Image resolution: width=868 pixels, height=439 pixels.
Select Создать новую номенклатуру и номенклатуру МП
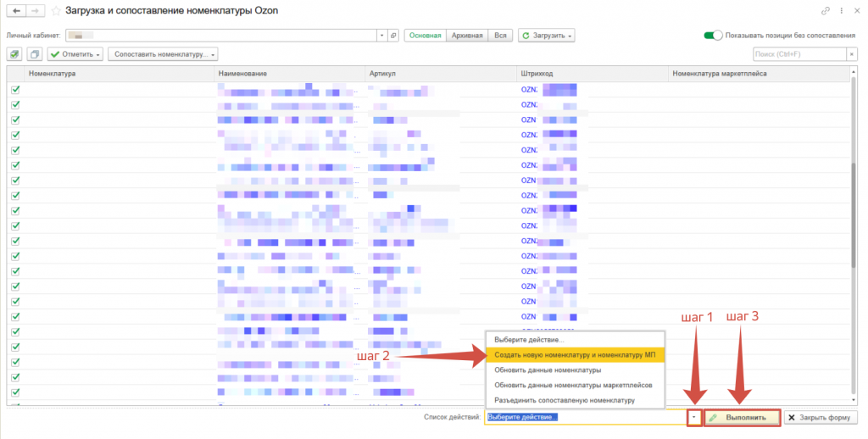[x=575, y=355]
